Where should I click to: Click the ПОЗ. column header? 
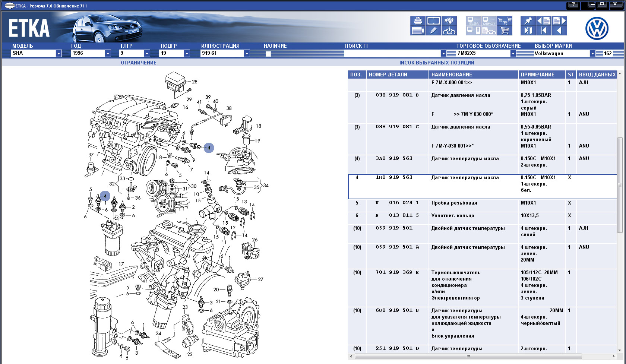tap(357, 75)
